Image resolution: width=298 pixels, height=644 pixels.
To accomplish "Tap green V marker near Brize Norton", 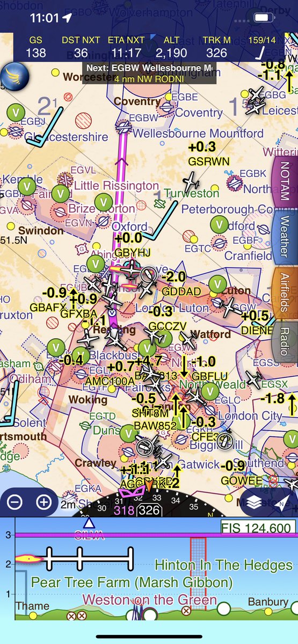I will tap(103, 202).
